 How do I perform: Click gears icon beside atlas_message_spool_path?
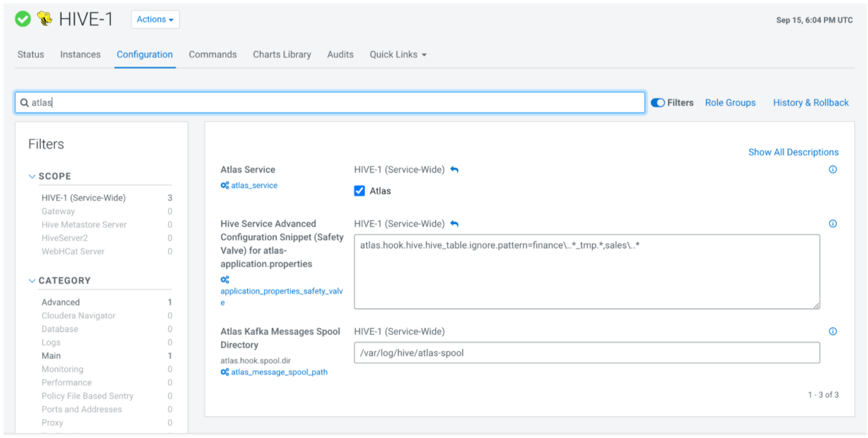click(x=225, y=373)
